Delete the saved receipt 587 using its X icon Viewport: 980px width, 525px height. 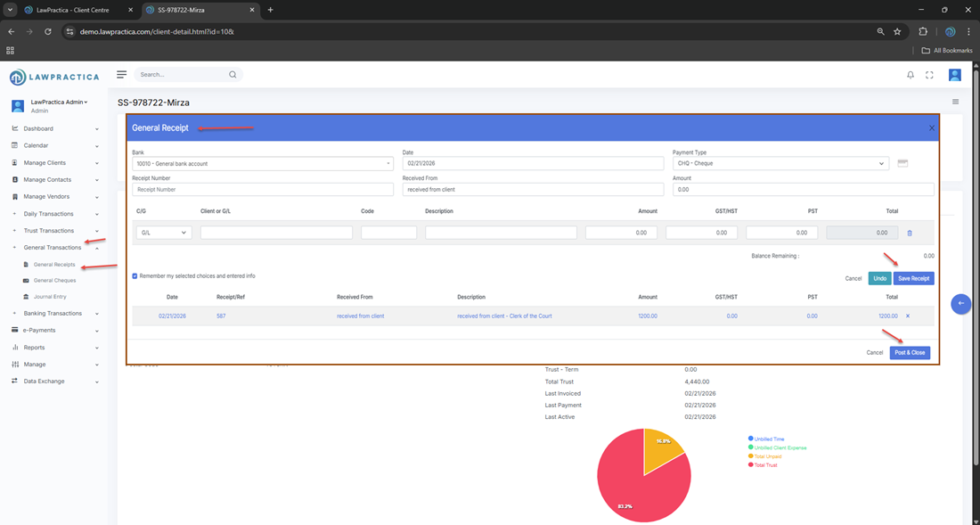(x=908, y=316)
